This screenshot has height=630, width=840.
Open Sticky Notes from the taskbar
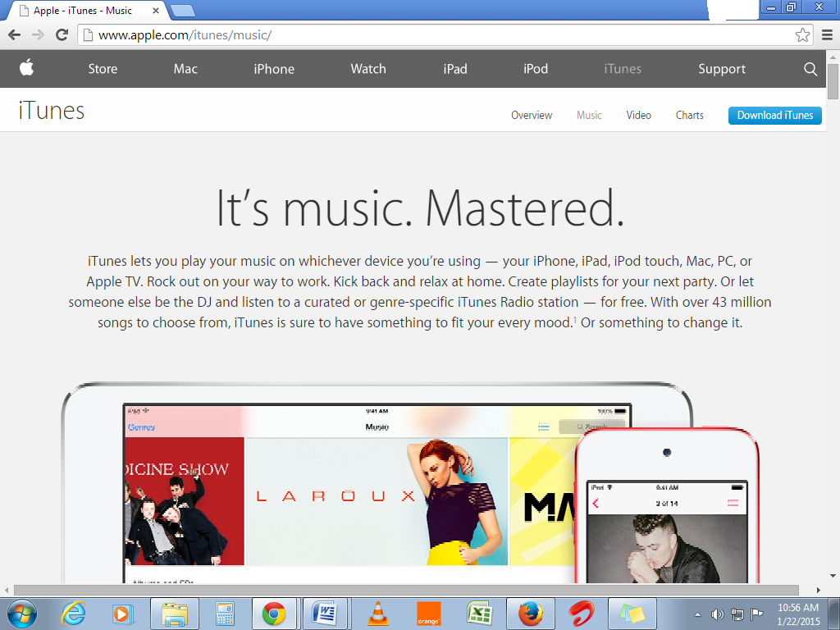[x=632, y=614]
